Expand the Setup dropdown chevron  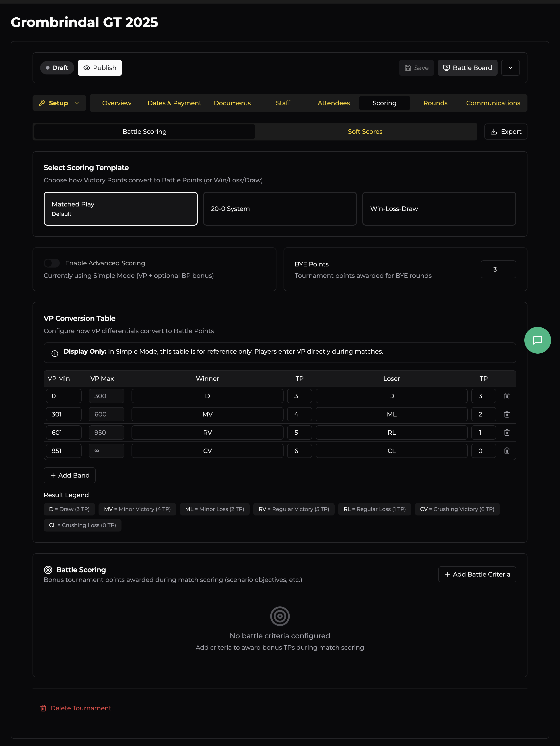[x=76, y=103]
